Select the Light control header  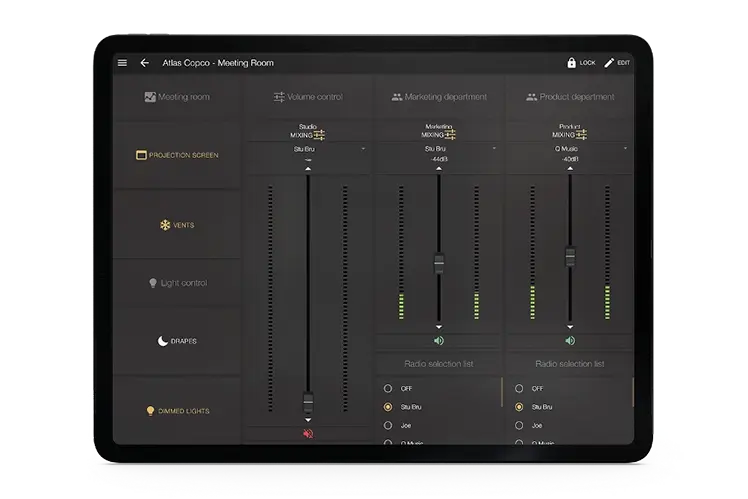(178, 283)
